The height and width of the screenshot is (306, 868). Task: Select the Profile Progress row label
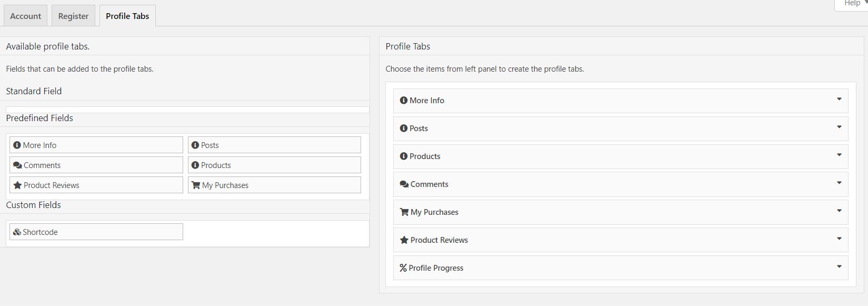[x=436, y=268]
